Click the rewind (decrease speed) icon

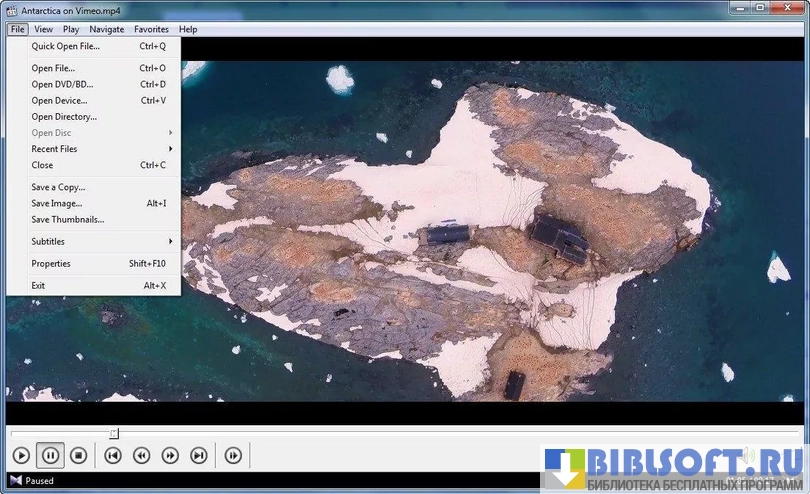(142, 456)
